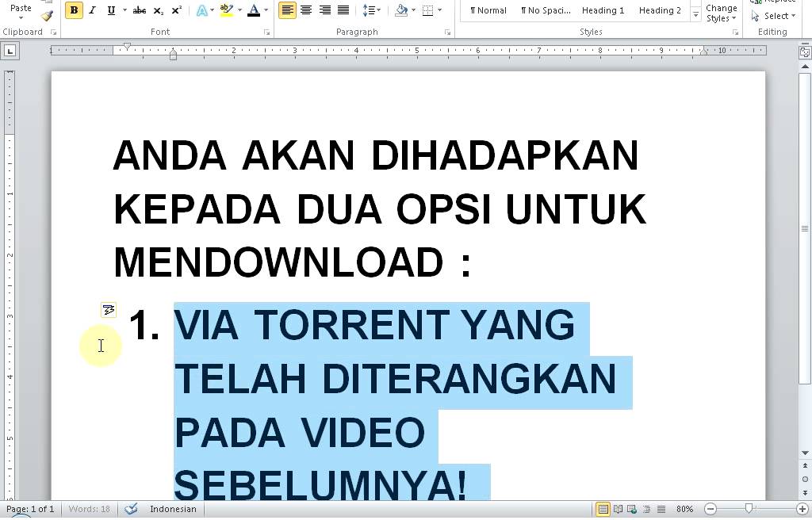Click the Shading paint bucket icon
Screen dimensions: 812x520
click(401, 10)
